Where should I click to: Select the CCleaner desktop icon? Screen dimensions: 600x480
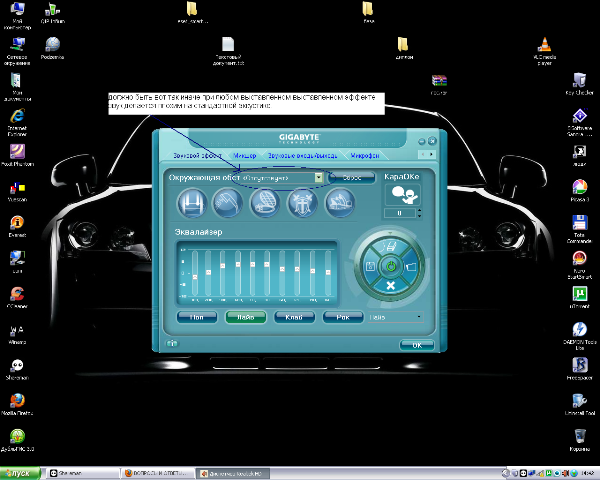point(17,297)
